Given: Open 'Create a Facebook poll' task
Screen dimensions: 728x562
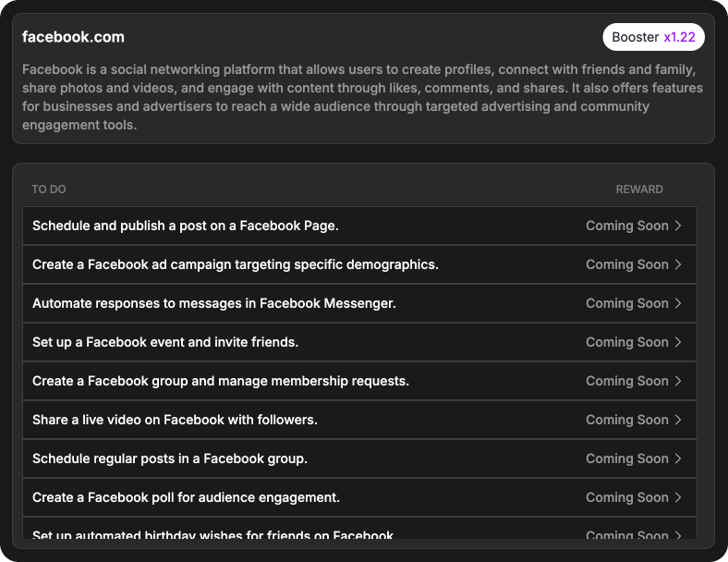Looking at the screenshot, I should point(359,497).
